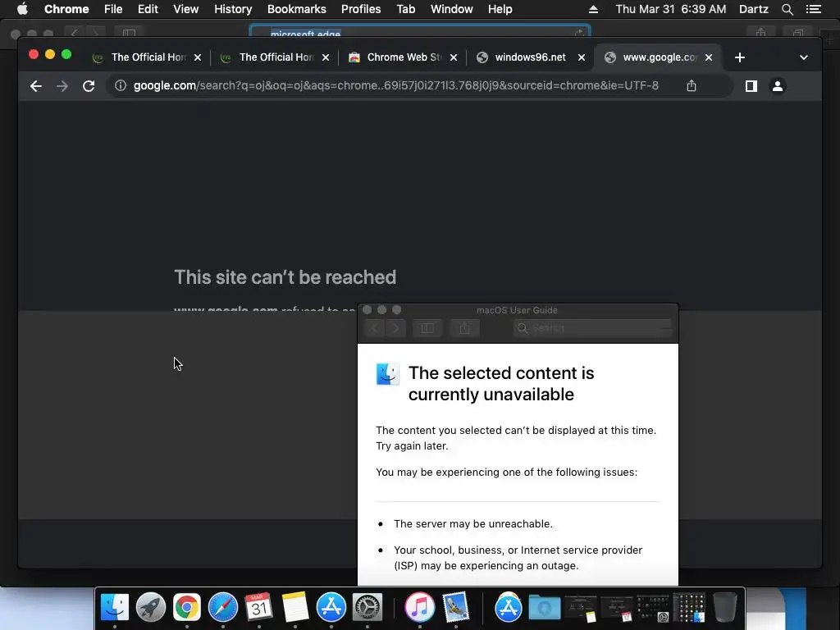840x630 pixels.
Task: Open the Profiles menu
Action: click(x=361, y=9)
